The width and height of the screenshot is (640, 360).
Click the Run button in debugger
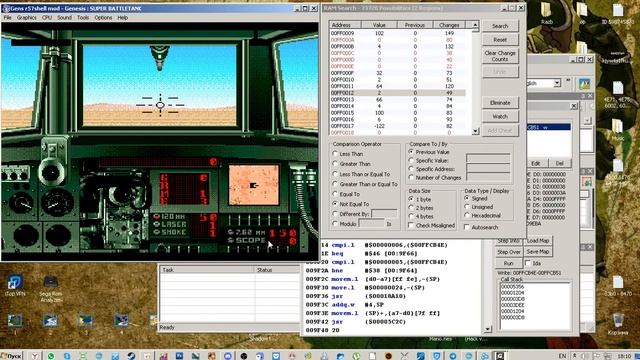coord(509,263)
